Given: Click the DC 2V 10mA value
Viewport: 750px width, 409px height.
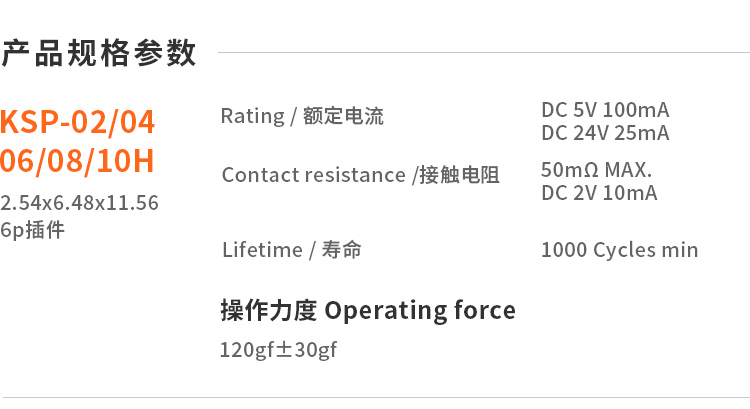Looking at the screenshot, I should 599,193.
